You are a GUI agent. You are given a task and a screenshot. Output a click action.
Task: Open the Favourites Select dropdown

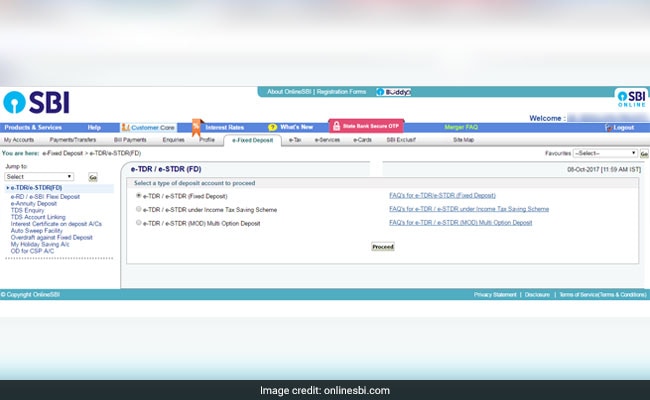tap(605, 153)
